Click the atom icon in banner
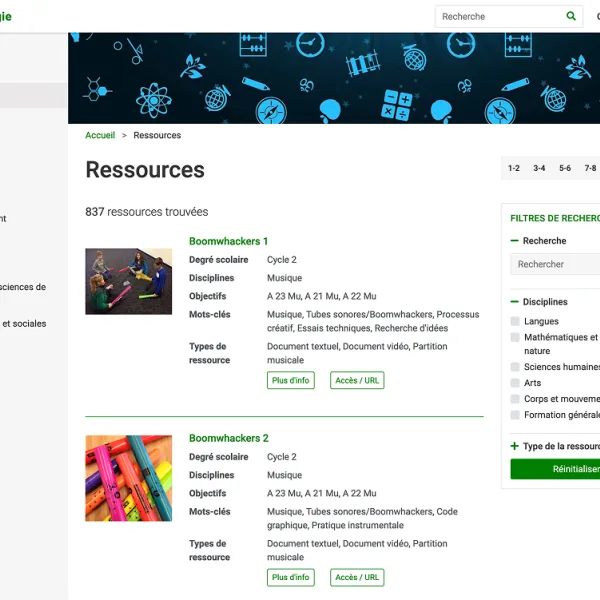This screenshot has width=600, height=600. 154,99
